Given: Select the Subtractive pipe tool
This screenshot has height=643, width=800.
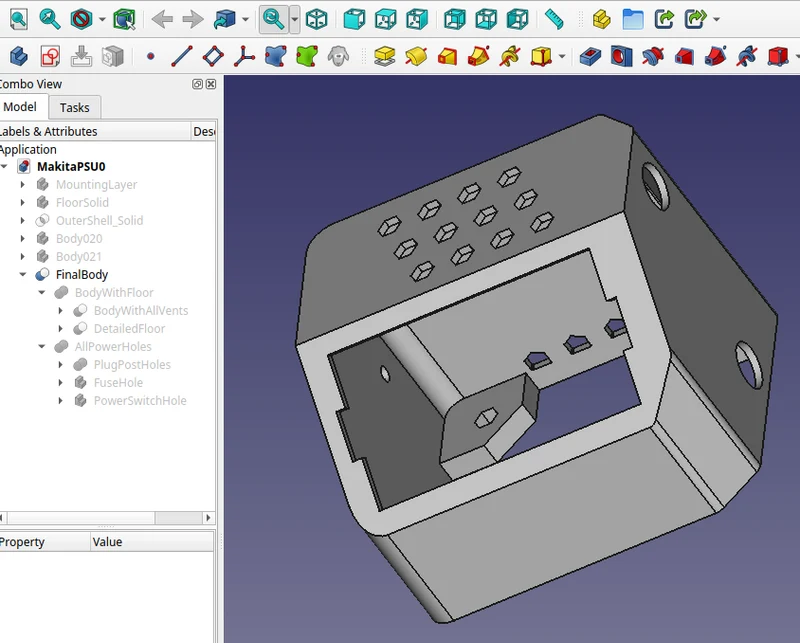Looking at the screenshot, I should tap(716, 56).
